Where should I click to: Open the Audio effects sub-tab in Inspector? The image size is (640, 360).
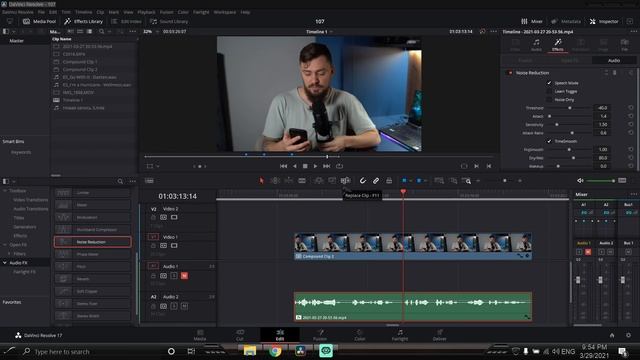[x=614, y=60]
